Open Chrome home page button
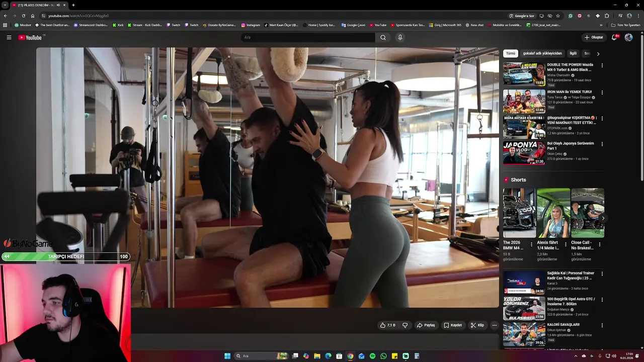Viewport: 644px width, 362px height. (33, 16)
